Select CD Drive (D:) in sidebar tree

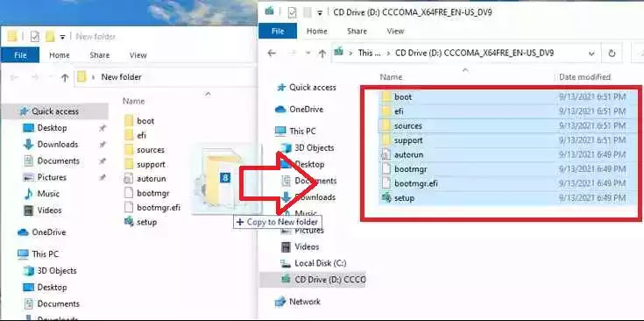(313, 280)
